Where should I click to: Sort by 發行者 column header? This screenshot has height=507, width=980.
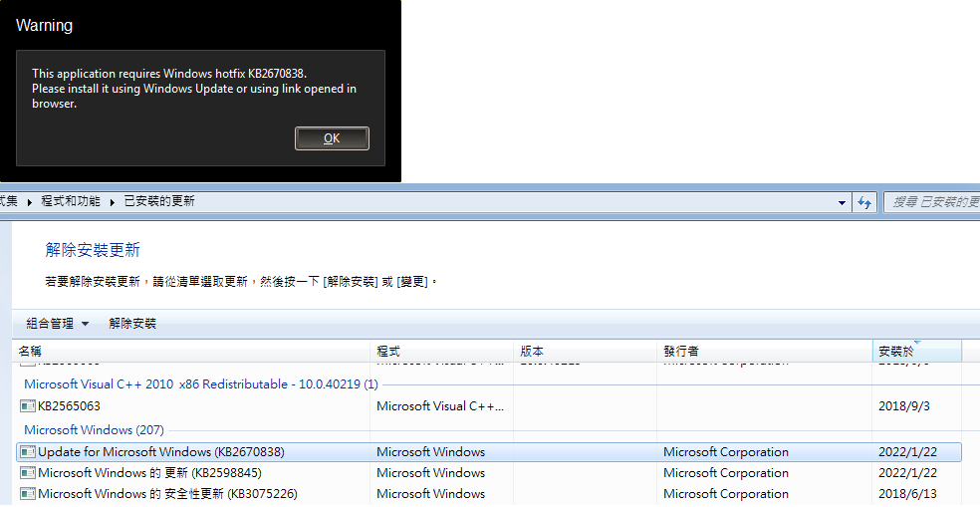(764, 352)
